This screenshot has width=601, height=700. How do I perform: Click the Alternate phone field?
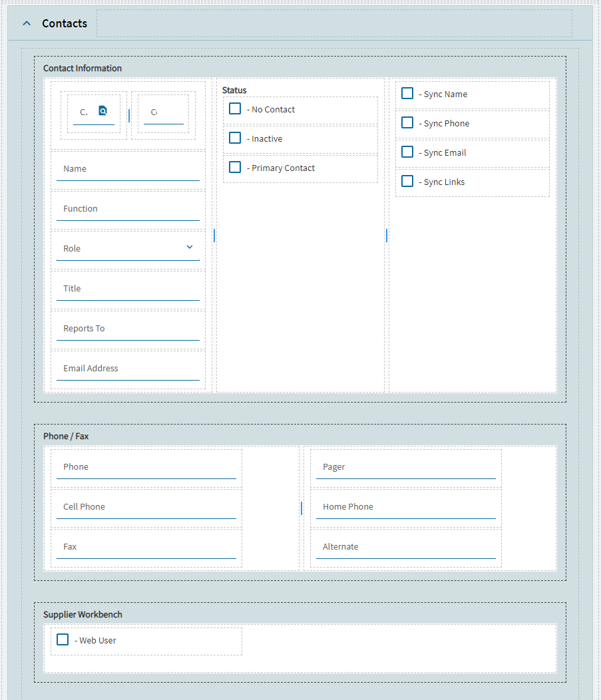[406, 547]
